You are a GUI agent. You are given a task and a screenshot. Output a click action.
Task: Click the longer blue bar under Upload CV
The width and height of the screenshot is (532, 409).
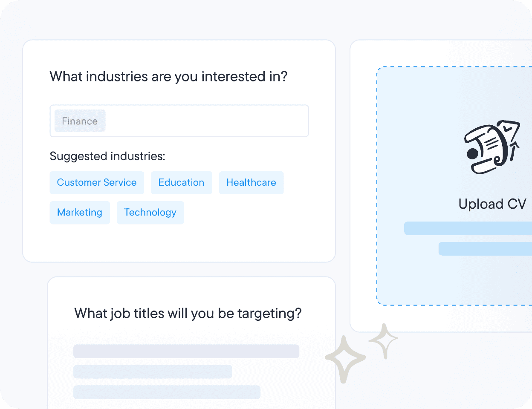(x=468, y=228)
